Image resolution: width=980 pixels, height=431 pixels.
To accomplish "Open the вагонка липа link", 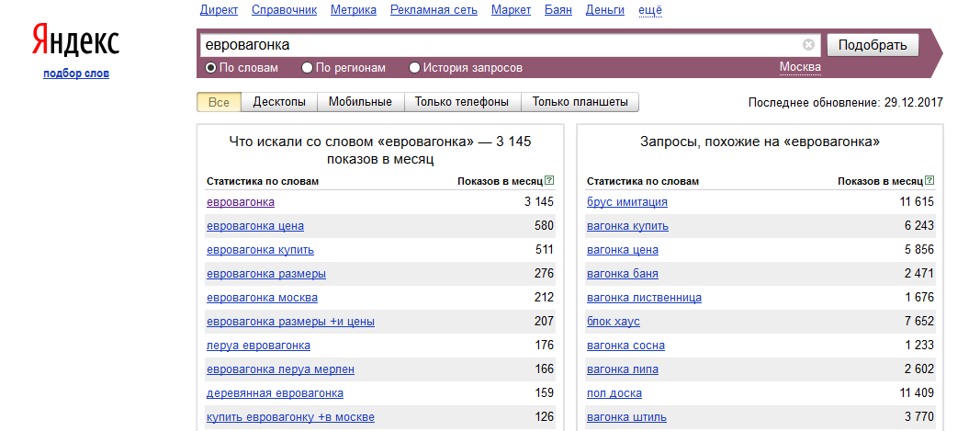I will coord(623,369).
